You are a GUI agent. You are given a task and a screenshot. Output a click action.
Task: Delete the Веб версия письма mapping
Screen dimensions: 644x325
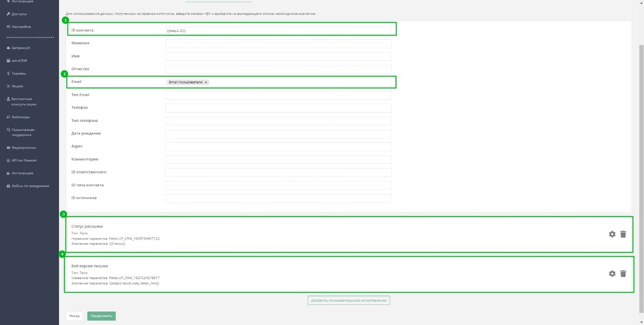click(x=623, y=273)
